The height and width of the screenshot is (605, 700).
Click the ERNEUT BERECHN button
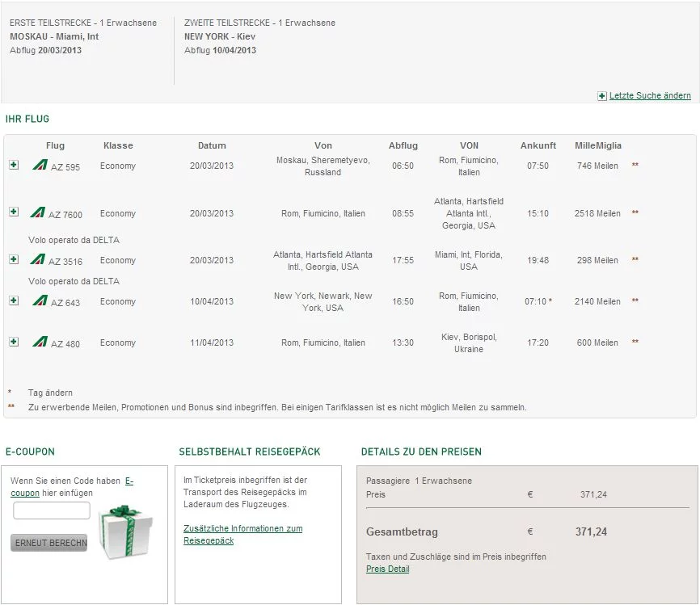[x=49, y=543]
